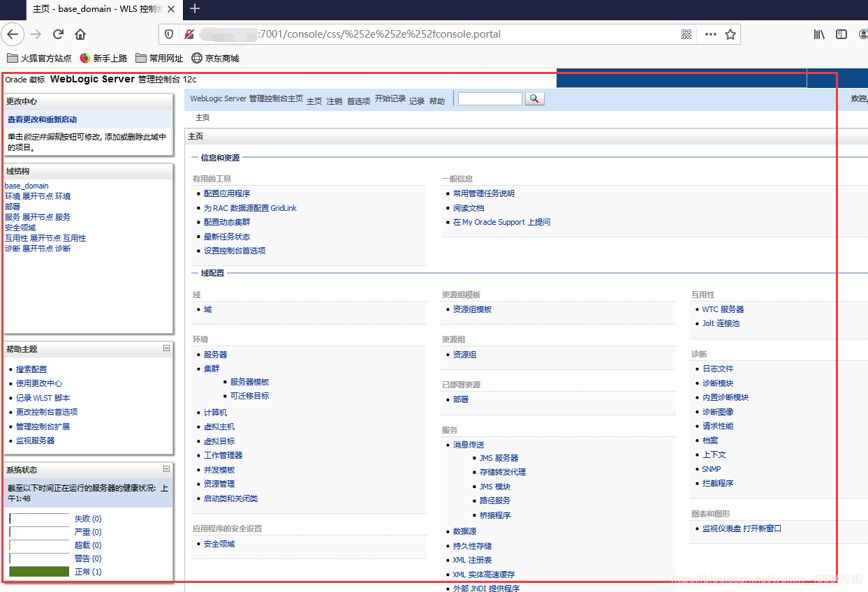This screenshot has width=868, height=592.
Task: Open JMS 服务器 under messaging
Action: pos(499,458)
